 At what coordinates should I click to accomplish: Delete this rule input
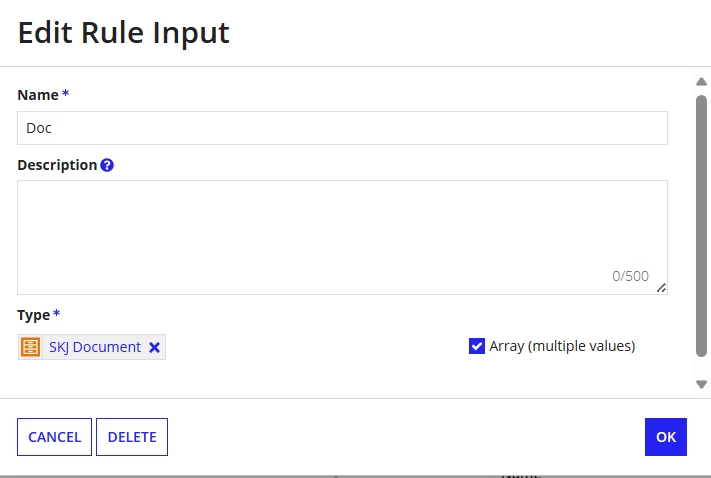[132, 437]
